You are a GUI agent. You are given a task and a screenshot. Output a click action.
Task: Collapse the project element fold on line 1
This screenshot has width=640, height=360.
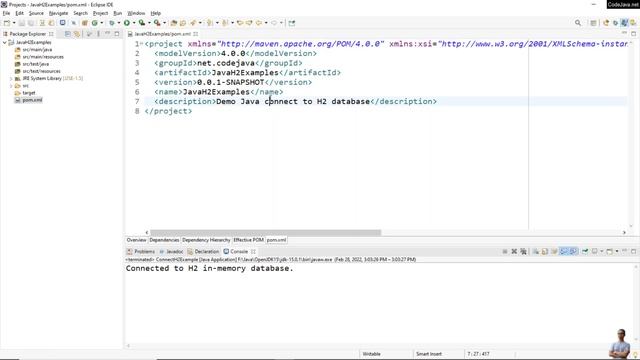[x=142, y=44]
